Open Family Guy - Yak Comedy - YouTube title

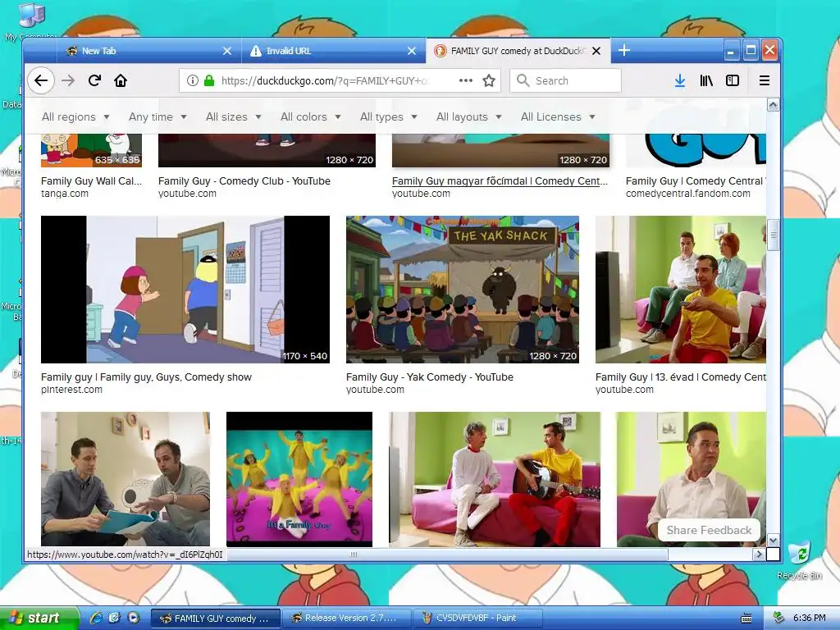coord(430,377)
